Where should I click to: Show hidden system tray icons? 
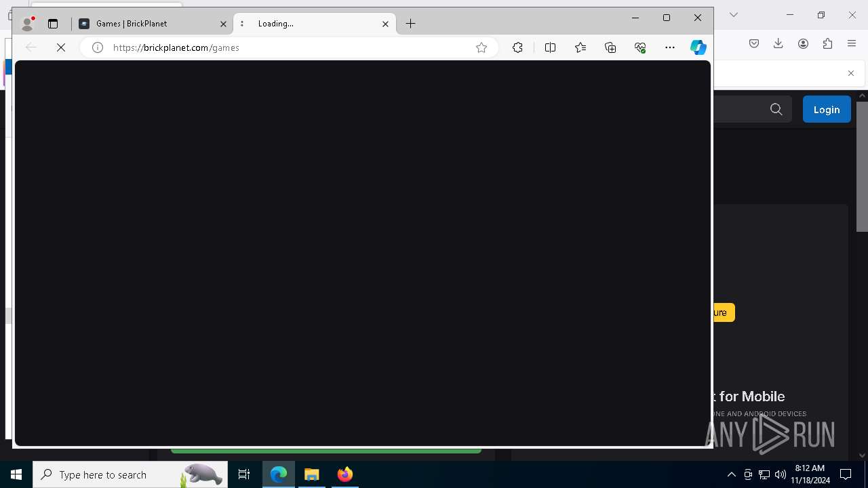tap(731, 474)
